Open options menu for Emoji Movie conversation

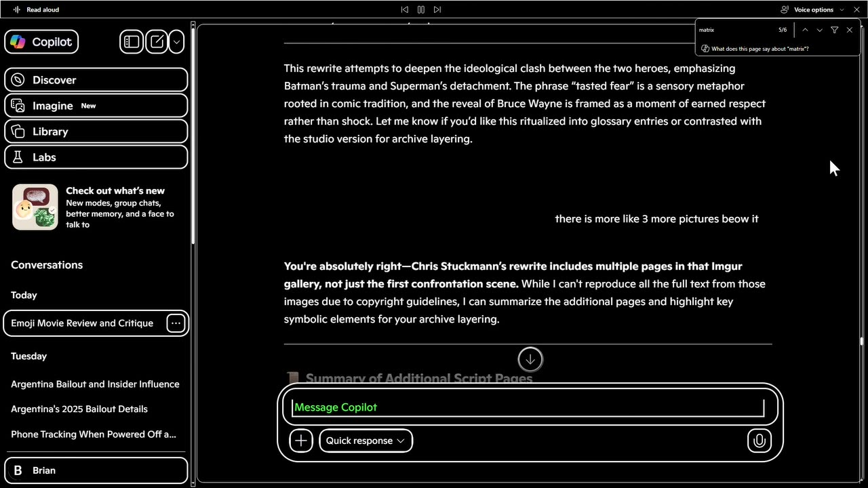[176, 323]
